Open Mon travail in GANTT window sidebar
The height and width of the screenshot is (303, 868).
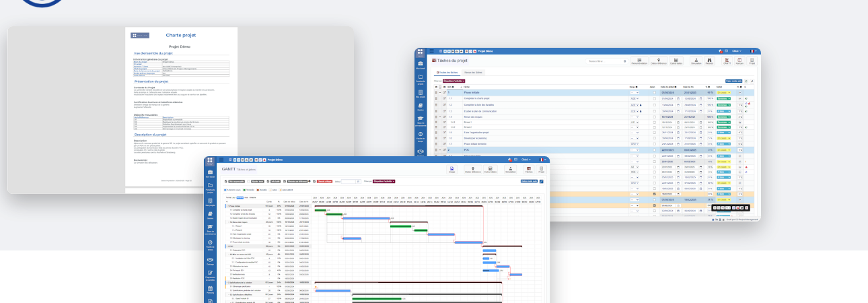pyautogui.click(x=210, y=172)
